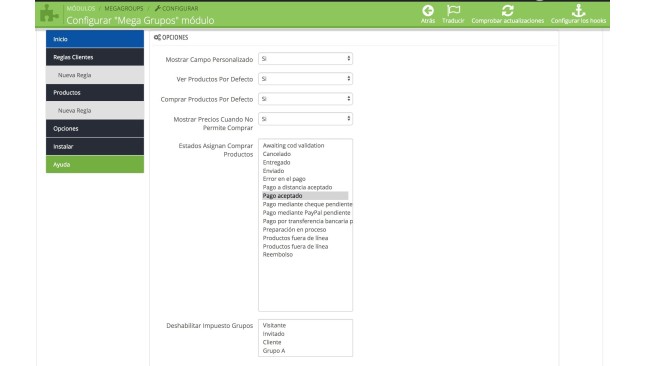This screenshot has width=646, height=366.
Task: Select Pago a distancia aceptado status
Action: [297, 187]
